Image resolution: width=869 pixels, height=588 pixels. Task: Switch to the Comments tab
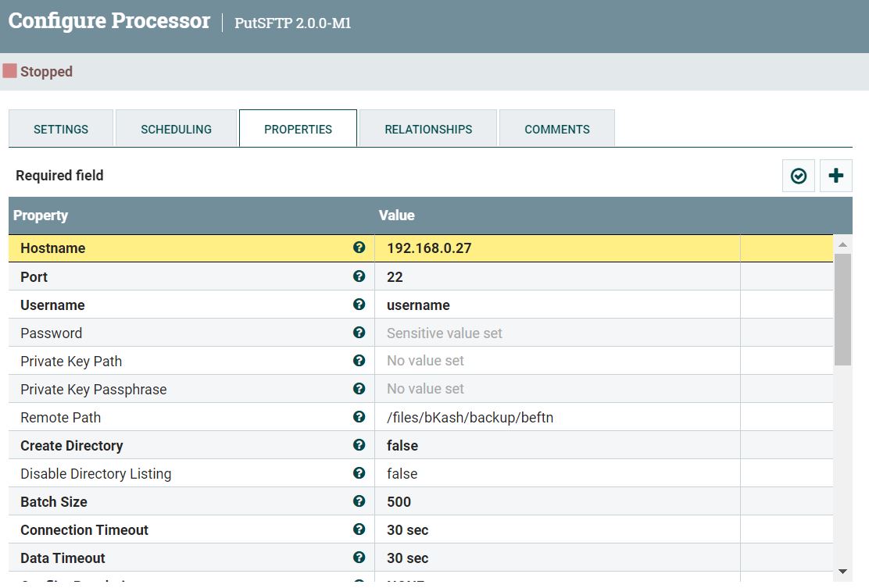556,129
